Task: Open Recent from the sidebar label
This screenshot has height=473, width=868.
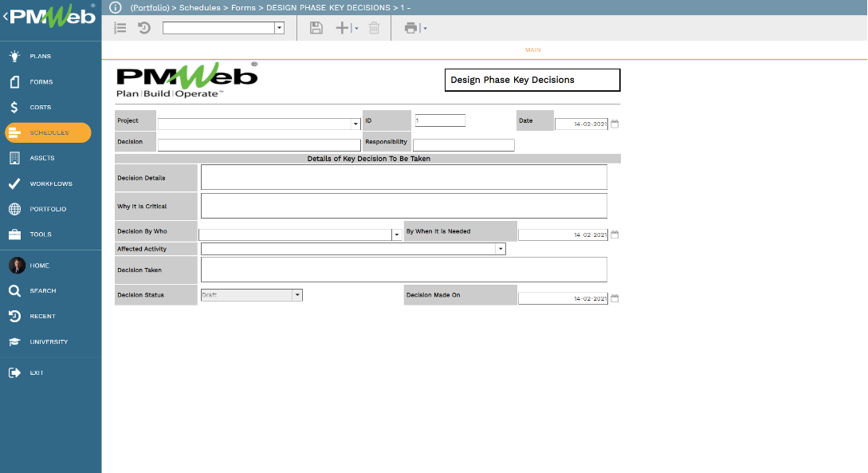Action: tap(42, 316)
